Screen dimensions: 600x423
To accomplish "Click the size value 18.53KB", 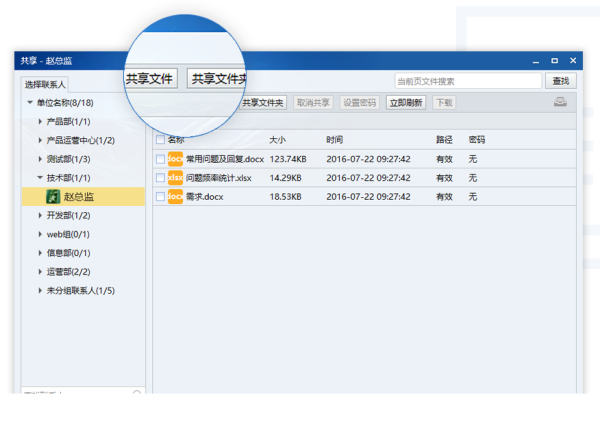I will pyautogui.click(x=285, y=196).
